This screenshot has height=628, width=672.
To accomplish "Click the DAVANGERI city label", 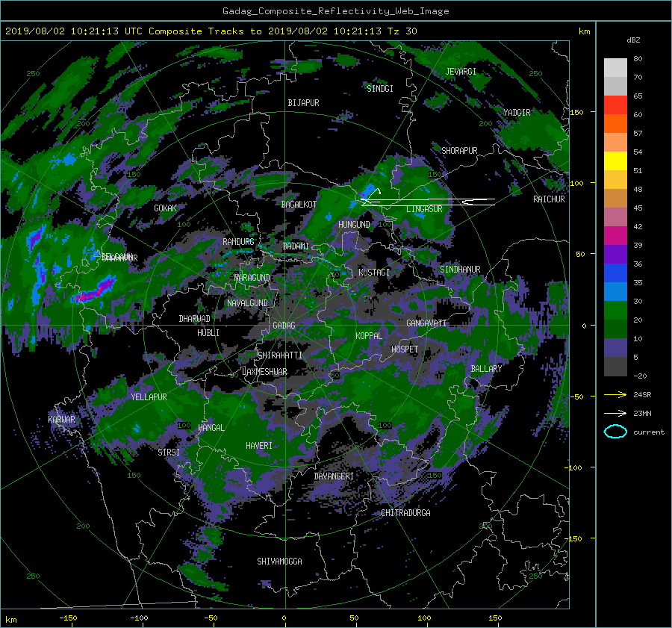I will [x=334, y=476].
